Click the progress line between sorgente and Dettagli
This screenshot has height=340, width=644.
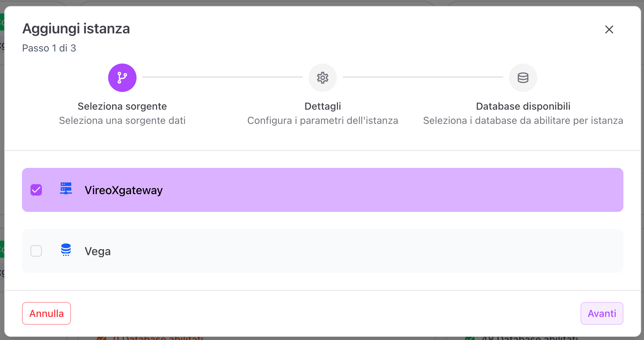tap(222, 77)
